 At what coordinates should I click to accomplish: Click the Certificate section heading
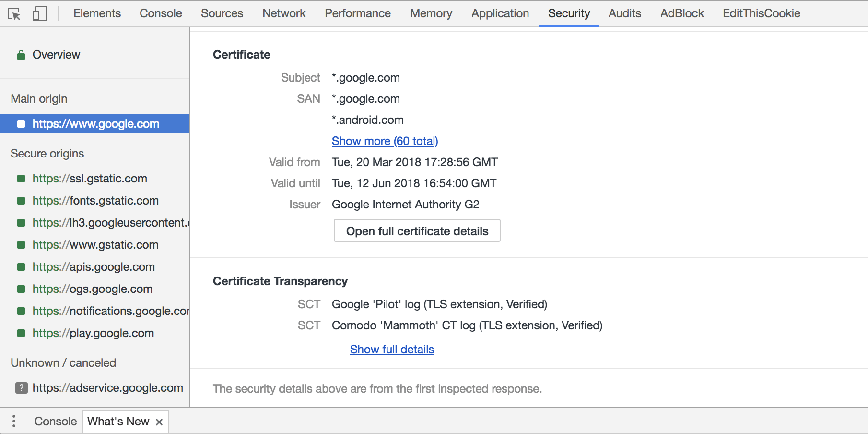(x=242, y=55)
